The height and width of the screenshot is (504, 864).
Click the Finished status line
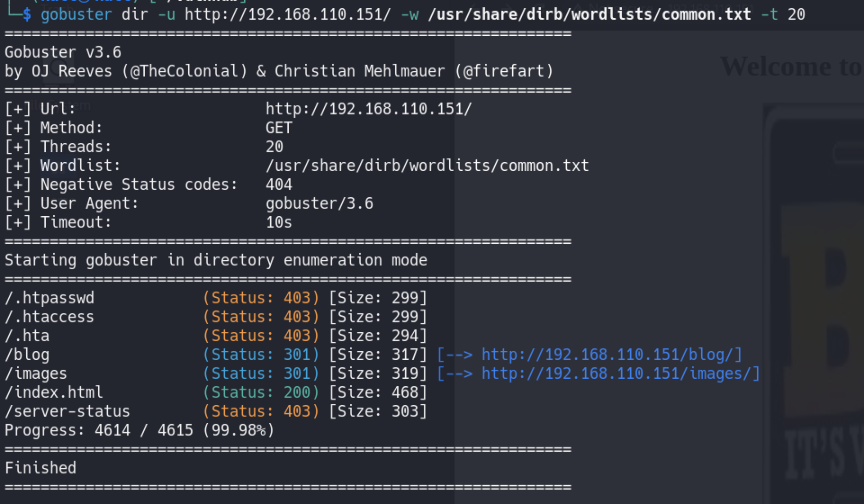(40, 468)
